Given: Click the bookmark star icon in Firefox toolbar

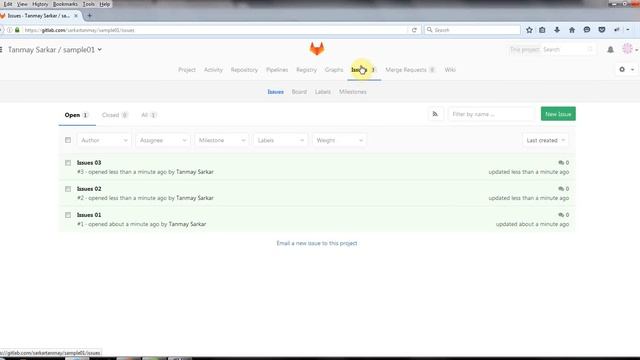Looking at the screenshot, I should 529,30.
